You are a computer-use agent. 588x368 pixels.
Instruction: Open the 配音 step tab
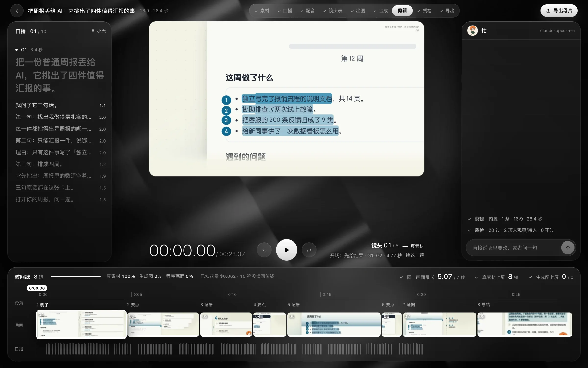307,11
